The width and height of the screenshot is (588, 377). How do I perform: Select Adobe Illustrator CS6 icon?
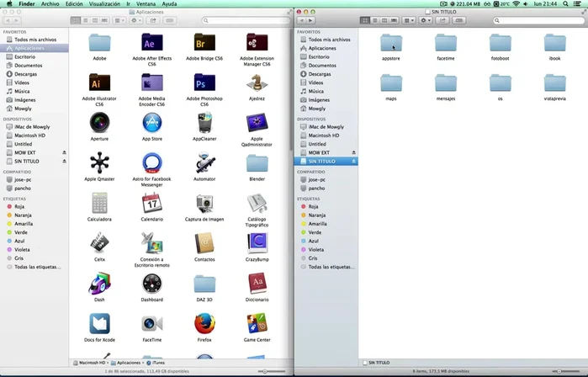(99, 82)
